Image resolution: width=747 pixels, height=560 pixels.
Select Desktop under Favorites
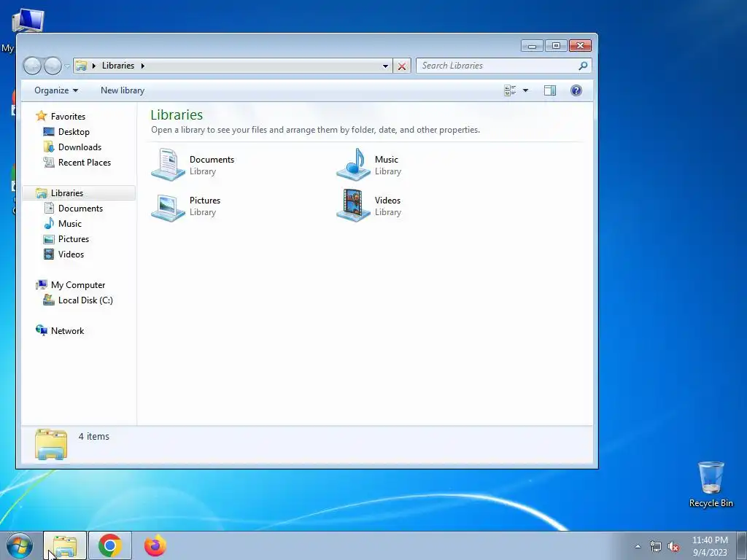pyautogui.click(x=74, y=132)
